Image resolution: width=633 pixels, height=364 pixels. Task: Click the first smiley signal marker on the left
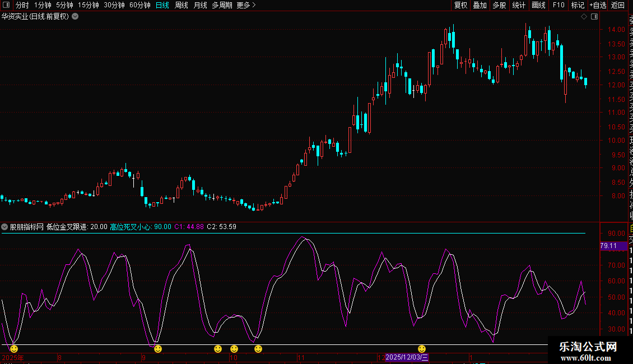pos(14,349)
